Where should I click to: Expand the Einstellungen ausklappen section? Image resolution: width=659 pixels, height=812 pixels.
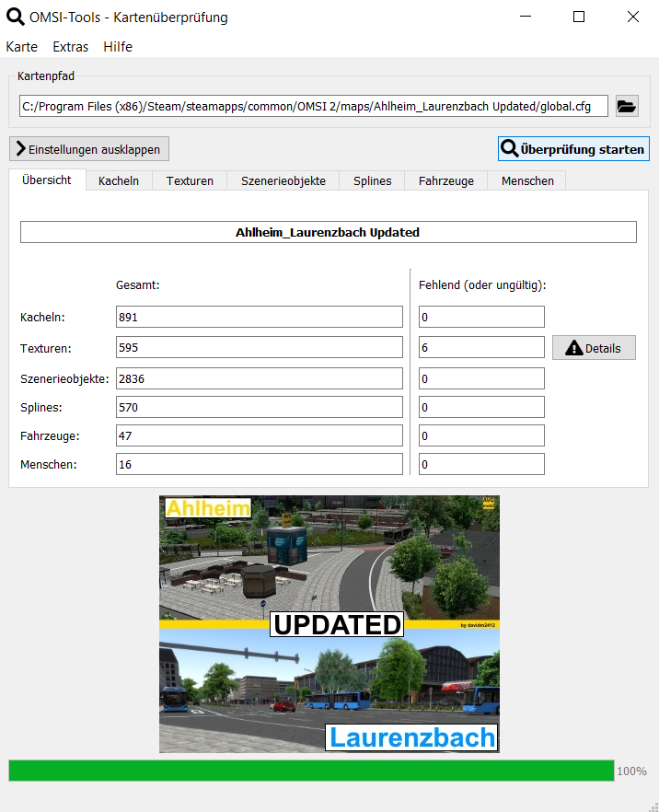[89, 149]
